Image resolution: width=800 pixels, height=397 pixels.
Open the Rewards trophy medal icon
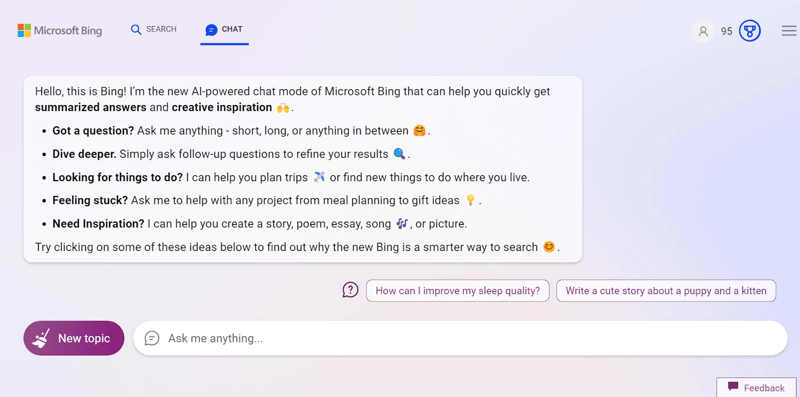click(749, 31)
